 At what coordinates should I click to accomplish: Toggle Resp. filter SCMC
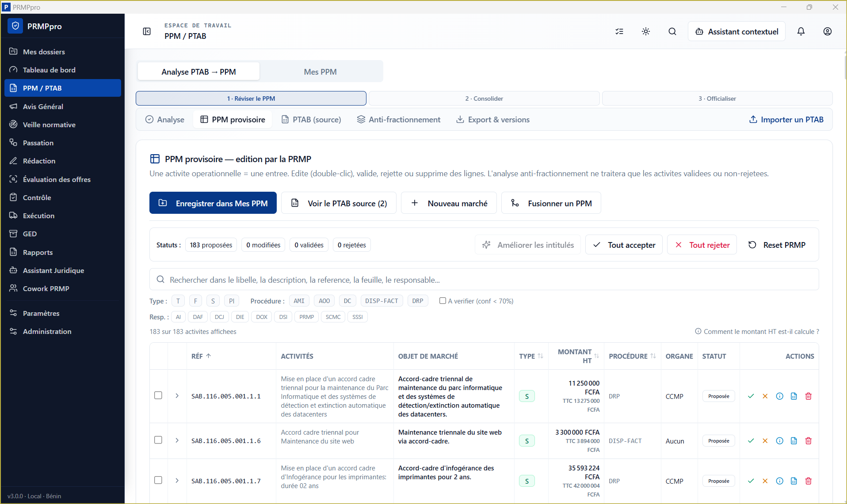click(x=333, y=317)
